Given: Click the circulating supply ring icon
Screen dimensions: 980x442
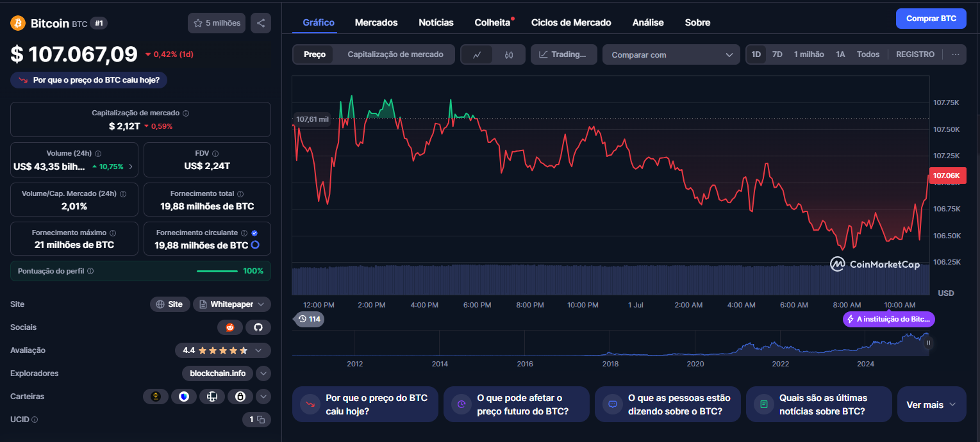Looking at the screenshot, I should tap(255, 245).
